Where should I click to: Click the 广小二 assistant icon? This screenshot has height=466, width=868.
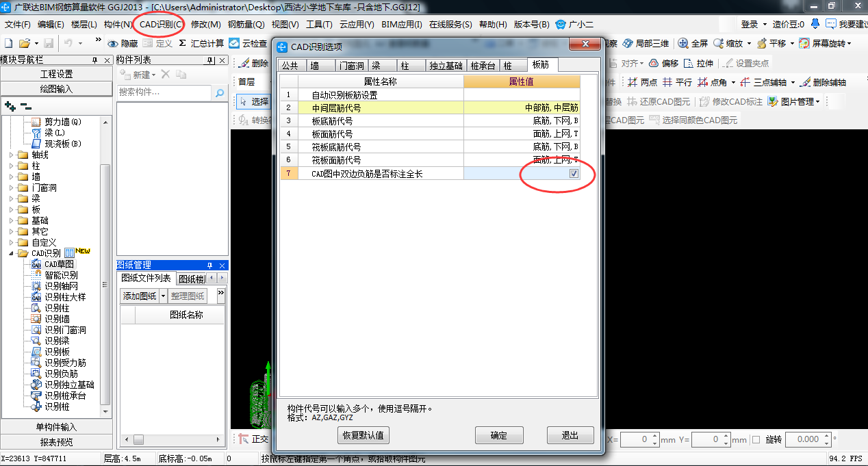pos(561,24)
